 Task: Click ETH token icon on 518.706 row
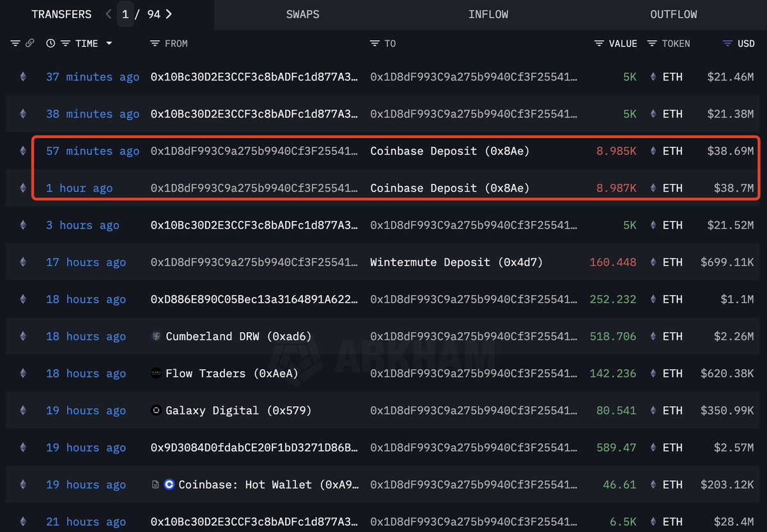tap(653, 336)
